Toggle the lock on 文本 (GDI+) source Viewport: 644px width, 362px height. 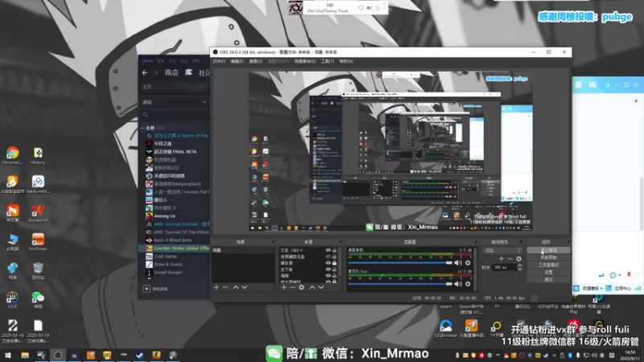(334, 250)
